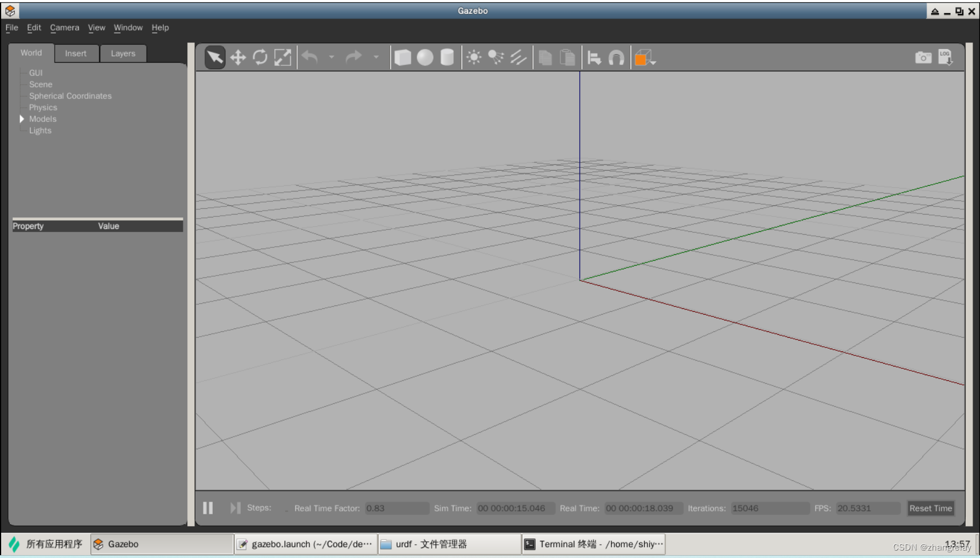The width and height of the screenshot is (980, 558).
Task: Switch to the World tab
Action: (31, 53)
